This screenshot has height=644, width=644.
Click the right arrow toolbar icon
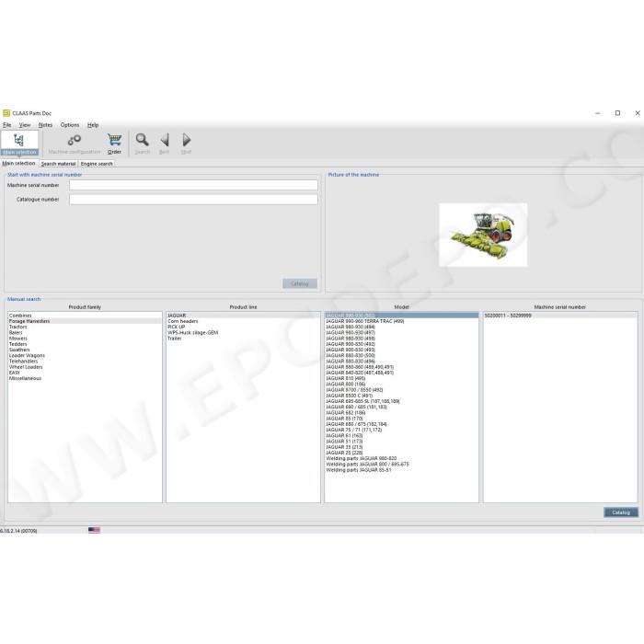186,144
